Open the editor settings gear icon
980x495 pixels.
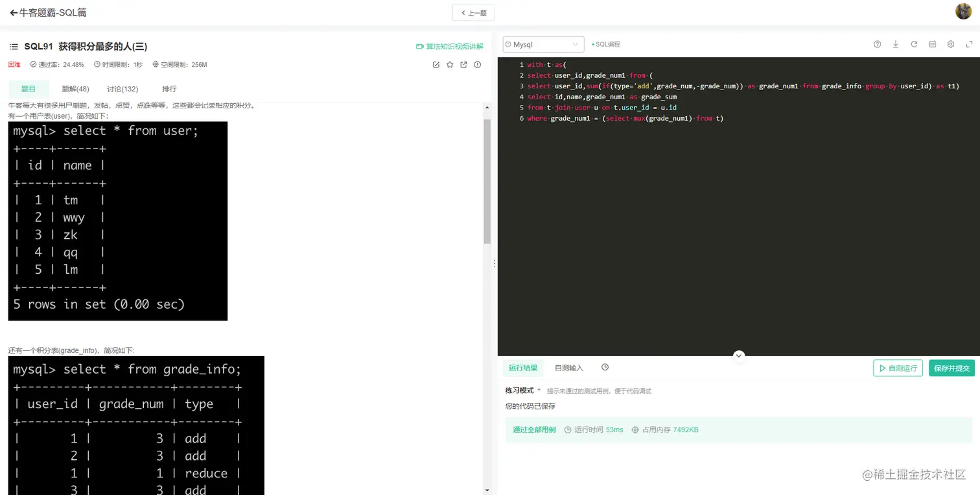(x=950, y=44)
